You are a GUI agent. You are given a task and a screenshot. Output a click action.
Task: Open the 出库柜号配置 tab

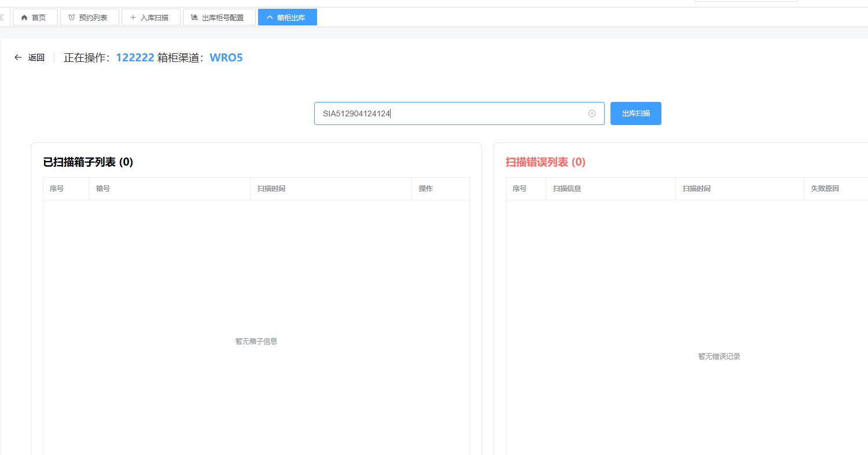click(x=222, y=17)
